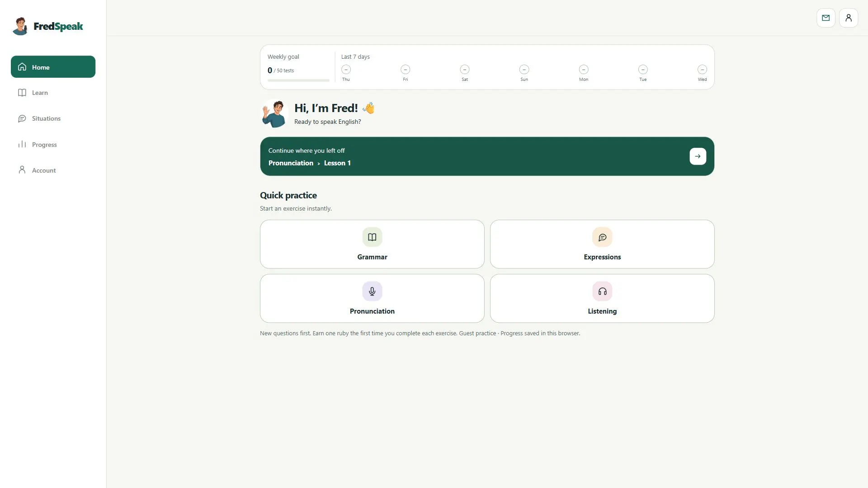Click the Continue where you left off banner
The height and width of the screenshot is (488, 868).
point(487,156)
